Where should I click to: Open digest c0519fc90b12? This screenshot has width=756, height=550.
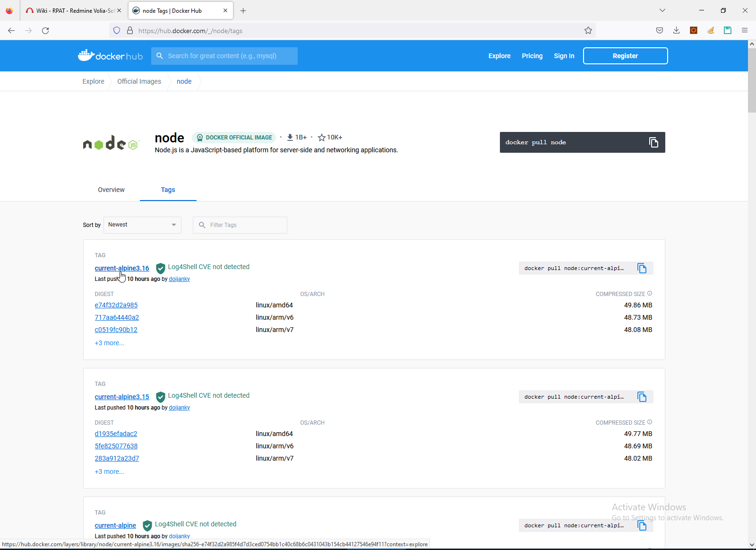tap(116, 330)
